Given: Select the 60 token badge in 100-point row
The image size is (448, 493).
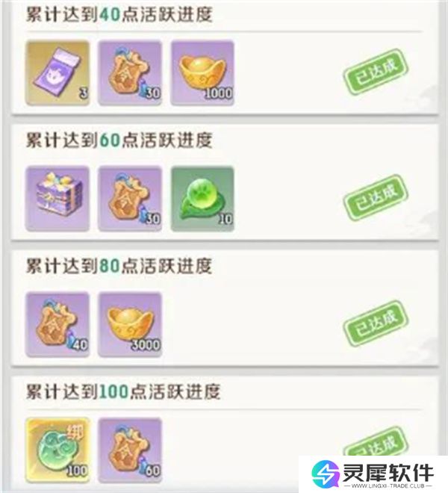Looking at the screenshot, I should click(130, 450).
